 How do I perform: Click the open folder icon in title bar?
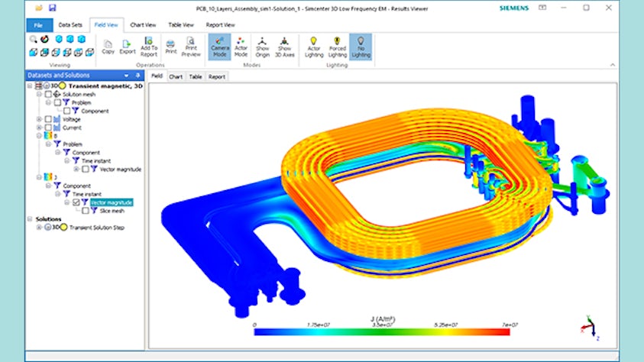pos(39,8)
